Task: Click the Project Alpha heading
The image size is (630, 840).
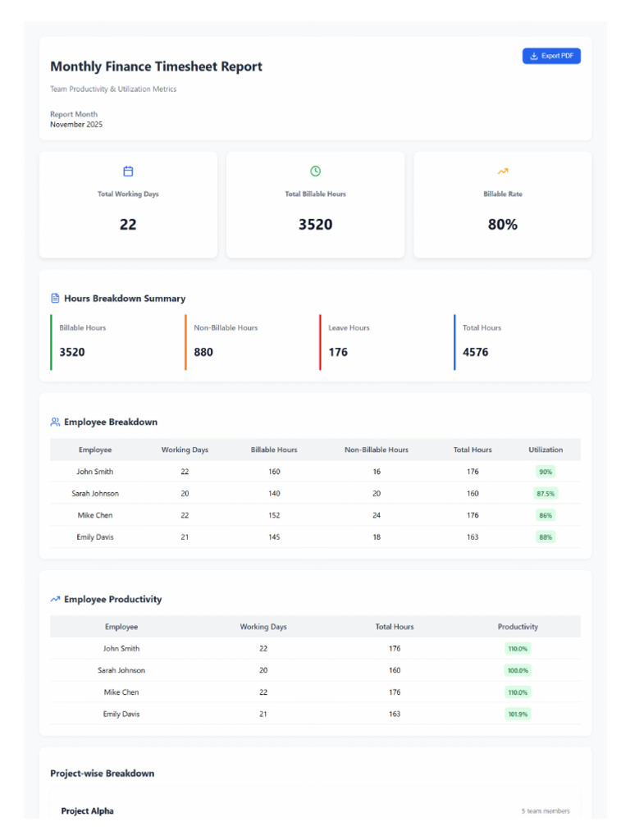Action: [x=87, y=811]
